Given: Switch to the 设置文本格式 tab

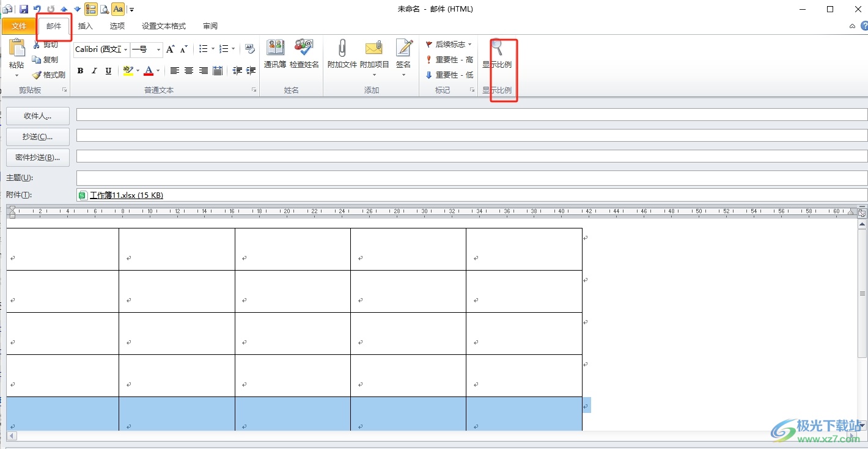Looking at the screenshot, I should click(x=164, y=26).
